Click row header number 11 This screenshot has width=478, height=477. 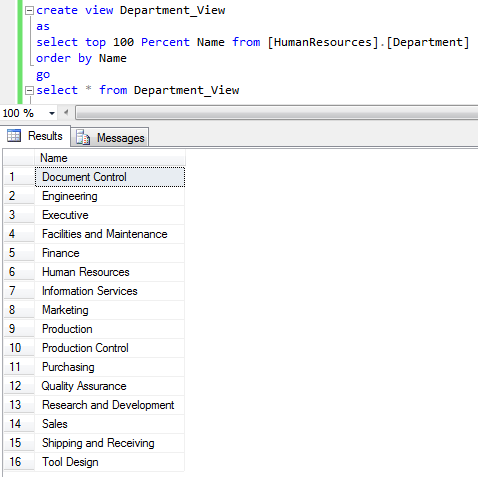[19, 367]
